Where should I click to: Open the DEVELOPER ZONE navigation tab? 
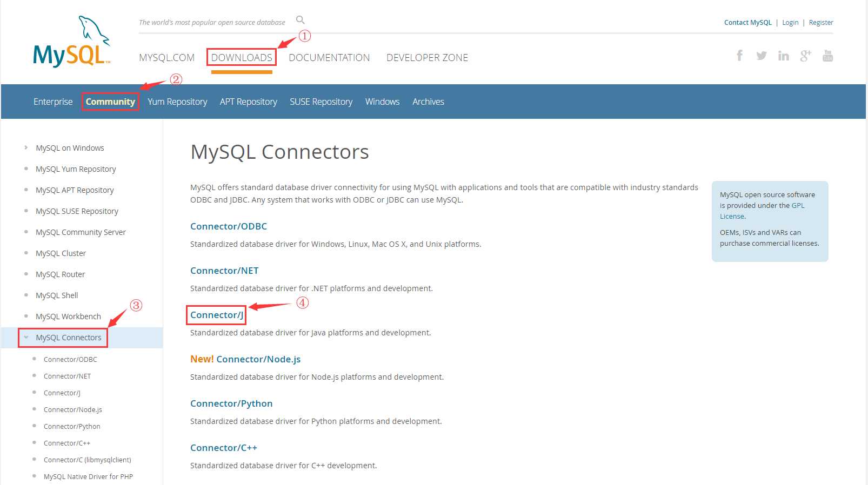click(427, 58)
